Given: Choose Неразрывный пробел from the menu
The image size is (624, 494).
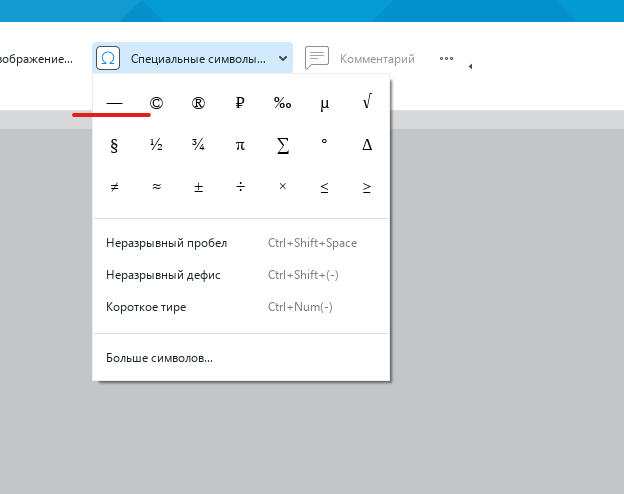Looking at the screenshot, I should 166,243.
